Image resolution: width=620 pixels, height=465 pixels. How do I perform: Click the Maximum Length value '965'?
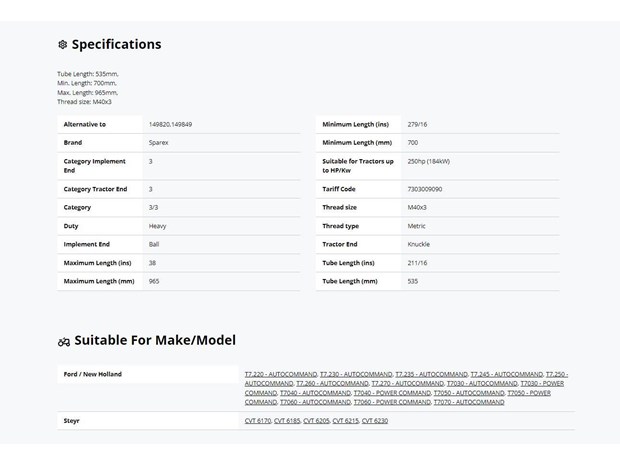click(x=154, y=281)
